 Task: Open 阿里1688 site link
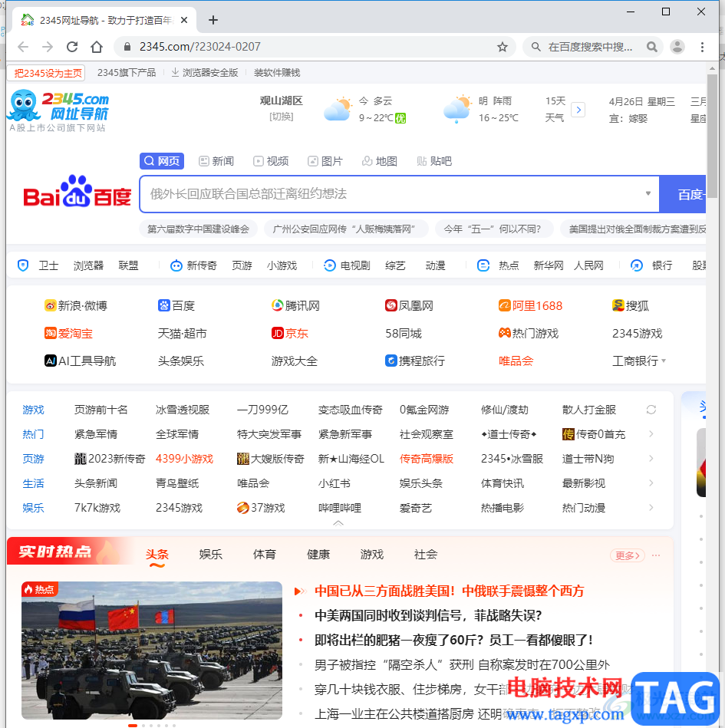(x=530, y=305)
